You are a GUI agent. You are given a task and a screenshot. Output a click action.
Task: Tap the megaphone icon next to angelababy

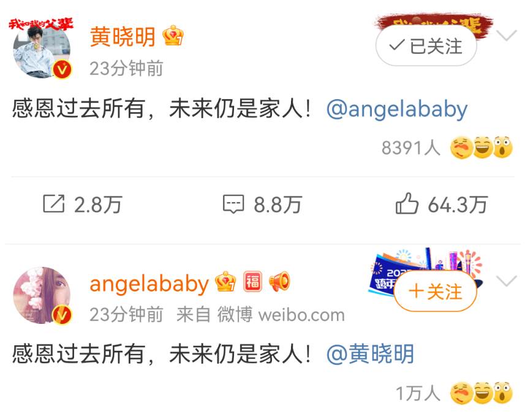tap(279, 282)
